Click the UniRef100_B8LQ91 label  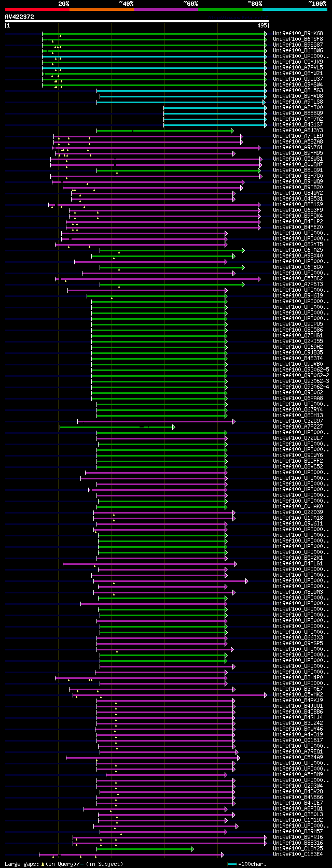pyautogui.click(x=298, y=170)
